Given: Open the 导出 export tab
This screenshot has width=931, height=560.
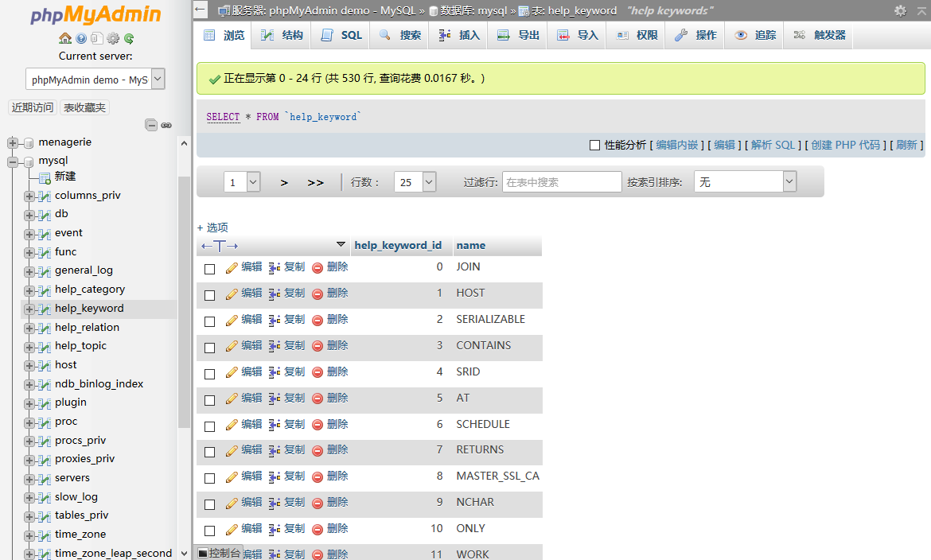Looking at the screenshot, I should click(x=519, y=35).
